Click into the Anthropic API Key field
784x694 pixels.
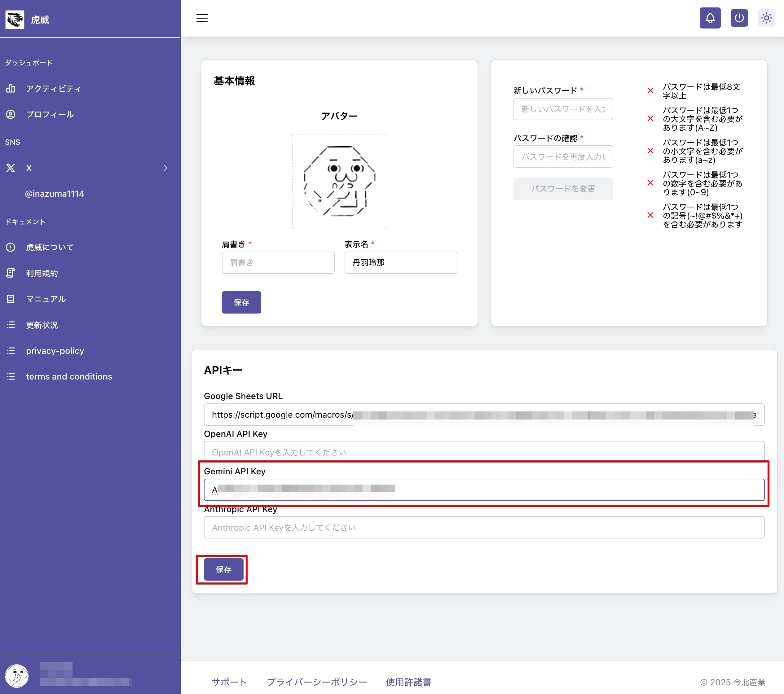(484, 528)
